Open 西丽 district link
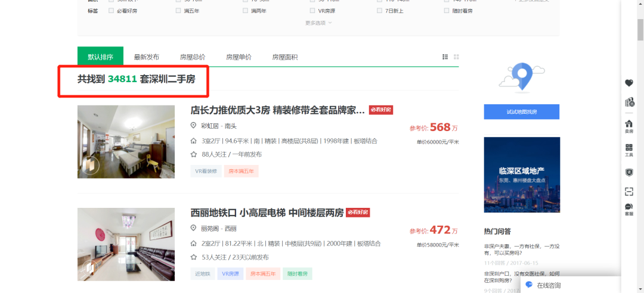The width and height of the screenshot is (644, 293). pos(230,229)
